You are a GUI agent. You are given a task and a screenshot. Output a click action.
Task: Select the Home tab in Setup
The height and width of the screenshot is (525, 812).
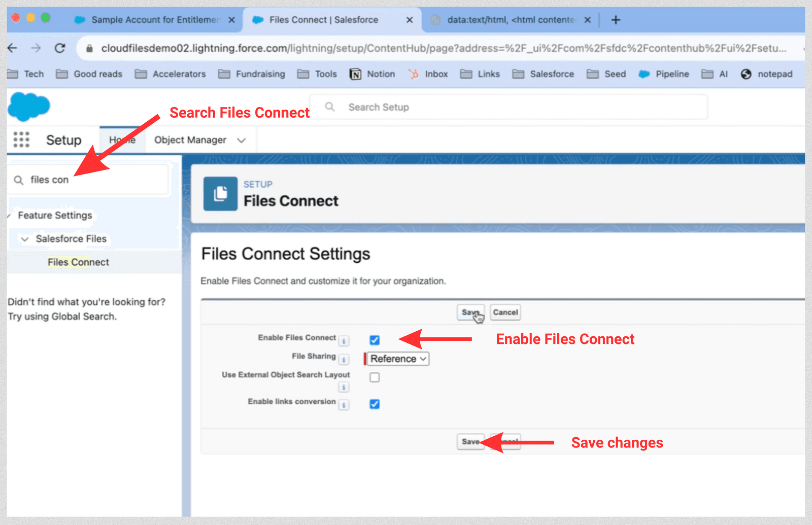pyautogui.click(x=122, y=139)
